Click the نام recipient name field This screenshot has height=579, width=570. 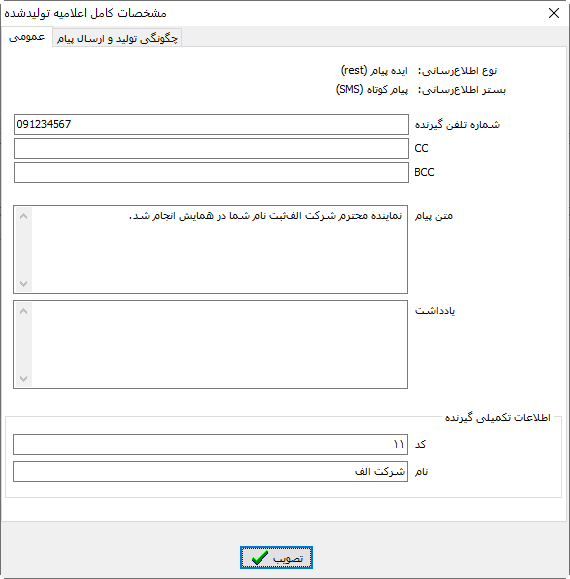click(x=210, y=471)
